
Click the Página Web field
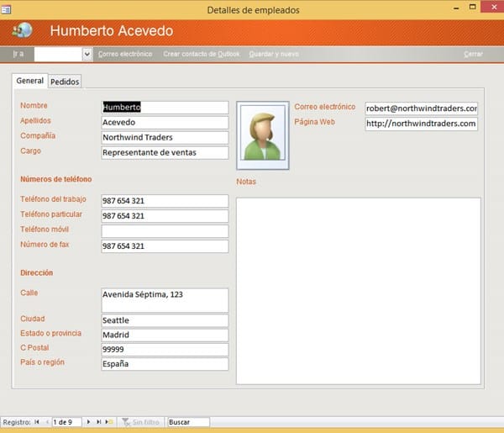421,124
